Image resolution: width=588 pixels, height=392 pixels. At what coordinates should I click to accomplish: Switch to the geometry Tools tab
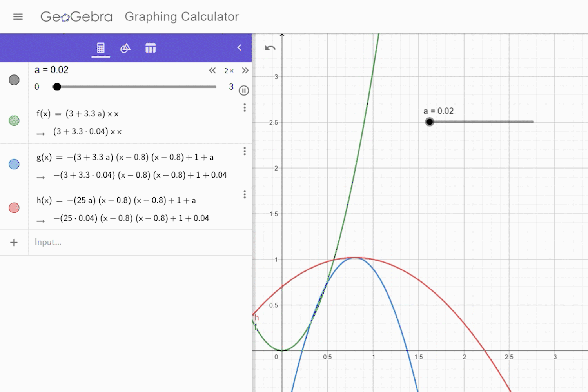coord(125,48)
